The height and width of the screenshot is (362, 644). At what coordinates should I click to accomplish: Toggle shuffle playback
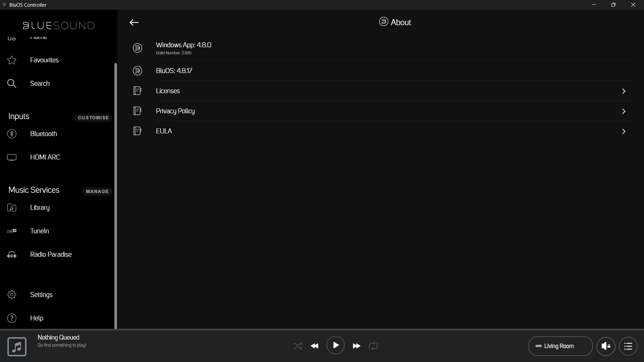point(298,346)
